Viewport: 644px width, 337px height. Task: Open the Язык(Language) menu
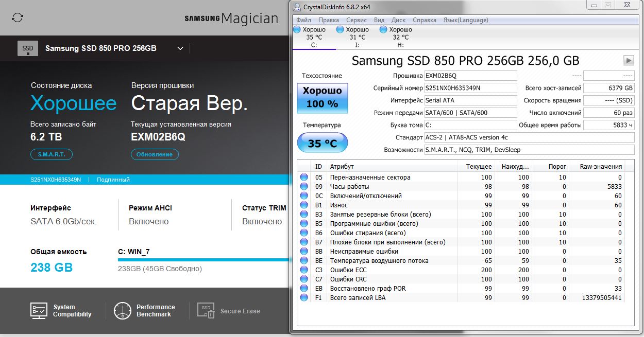465,20
